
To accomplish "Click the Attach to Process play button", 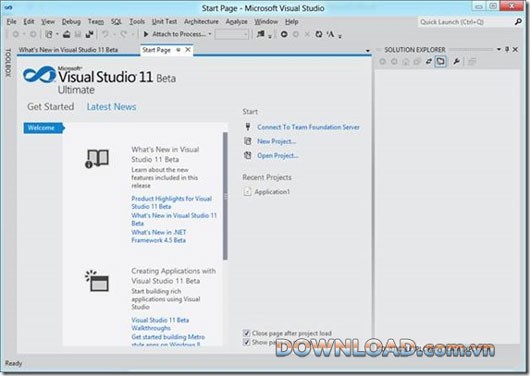I will (146, 34).
